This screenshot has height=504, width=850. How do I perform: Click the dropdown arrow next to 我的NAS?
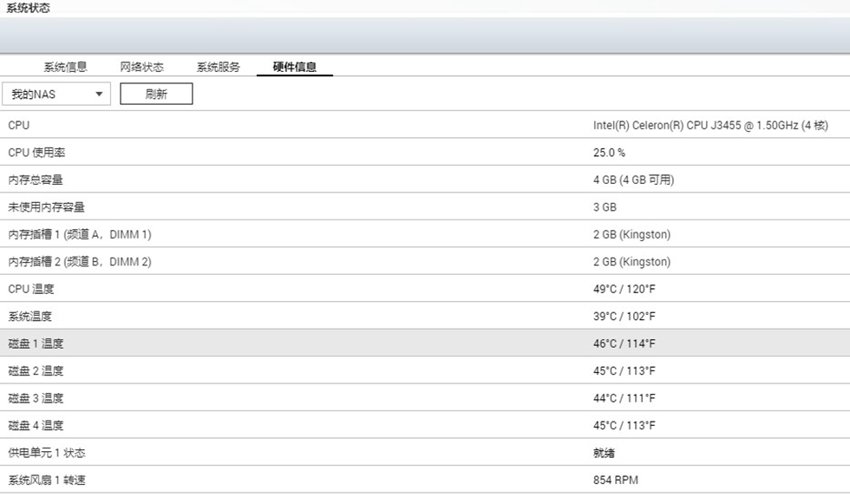click(98, 94)
